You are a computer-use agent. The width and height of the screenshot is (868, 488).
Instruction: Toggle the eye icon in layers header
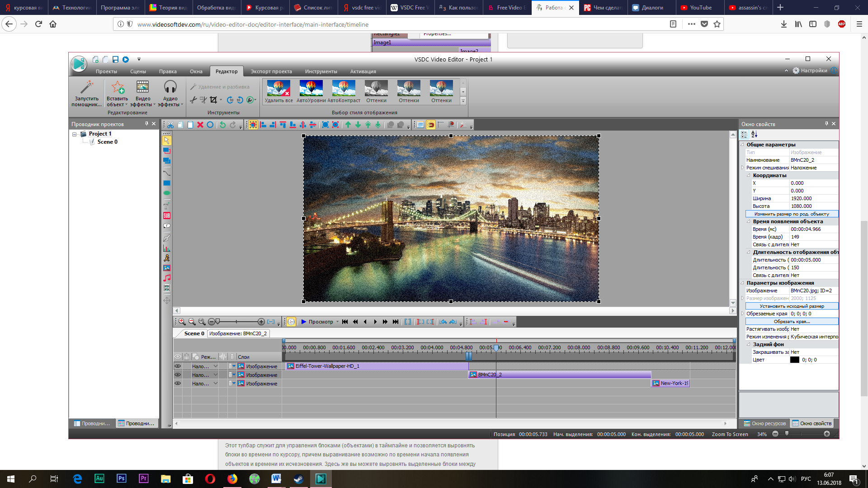pyautogui.click(x=178, y=357)
